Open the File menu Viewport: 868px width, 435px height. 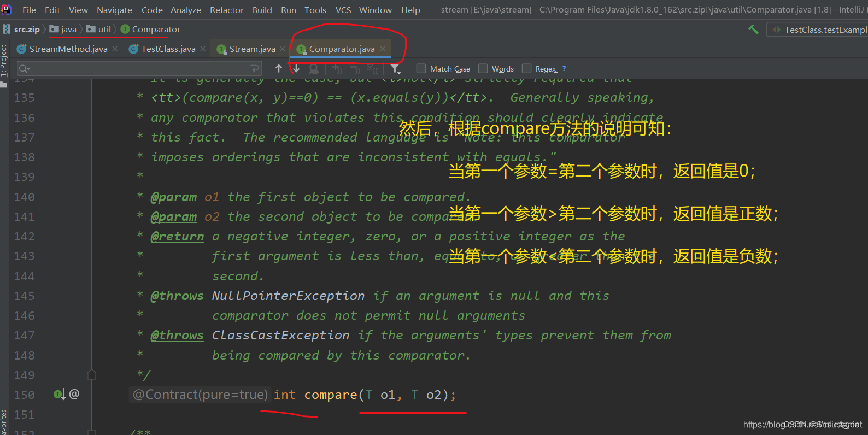point(29,10)
